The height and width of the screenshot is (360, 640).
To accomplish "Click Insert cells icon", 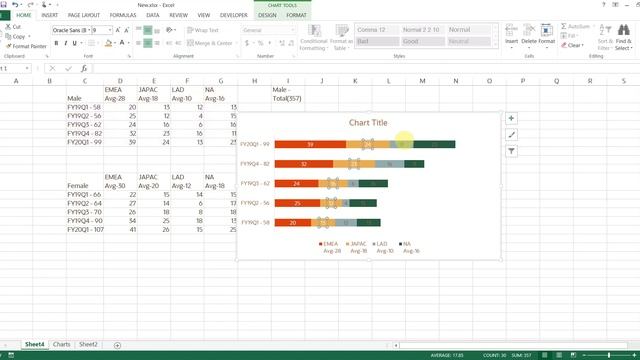I will click(511, 31).
